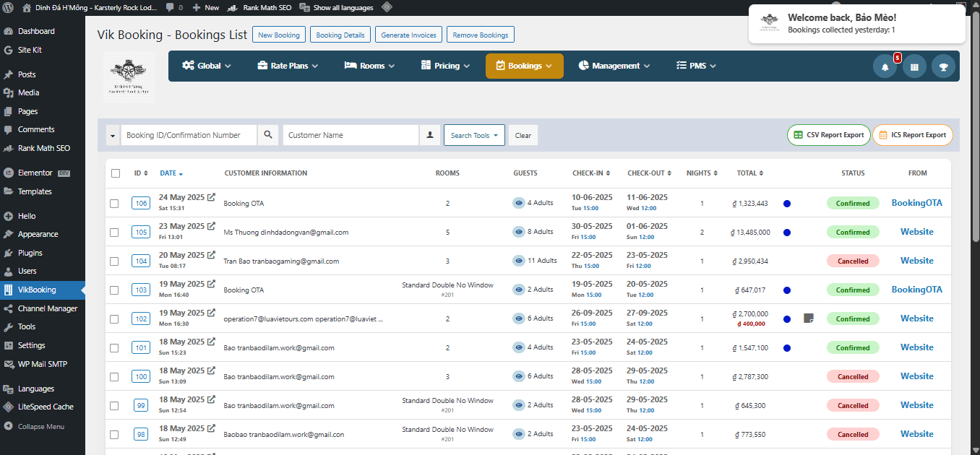Open booking ID 106 link
The image size is (980, 455).
click(141, 204)
